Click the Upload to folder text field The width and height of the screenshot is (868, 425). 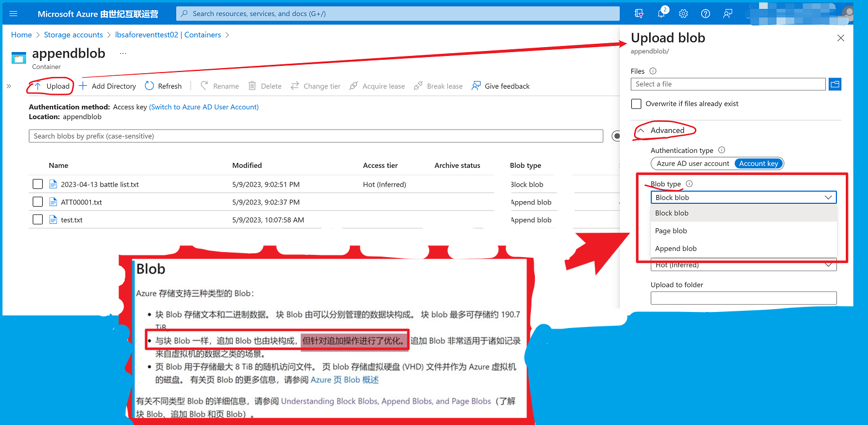point(743,298)
